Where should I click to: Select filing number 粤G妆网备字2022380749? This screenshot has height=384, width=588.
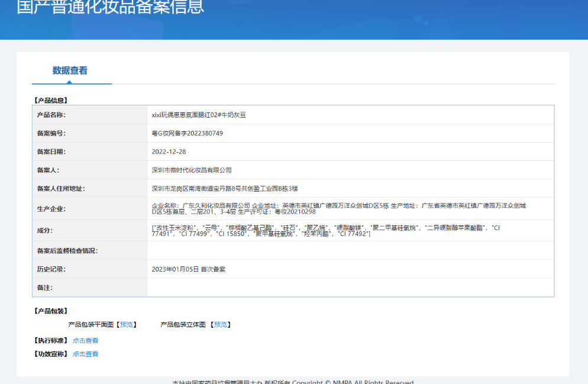pos(187,134)
